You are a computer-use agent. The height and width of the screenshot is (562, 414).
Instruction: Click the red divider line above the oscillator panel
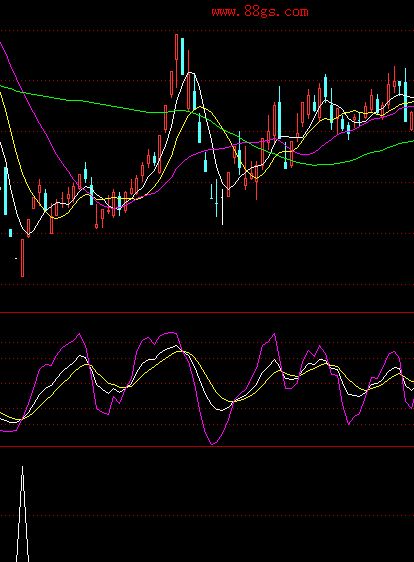pos(207,313)
